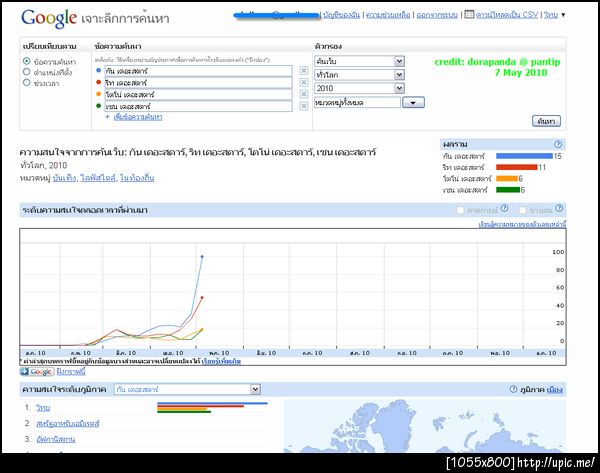Screen dimensions: 600x473
Task: Open the บันเทิง (entertainment) category link
Action: pos(64,178)
